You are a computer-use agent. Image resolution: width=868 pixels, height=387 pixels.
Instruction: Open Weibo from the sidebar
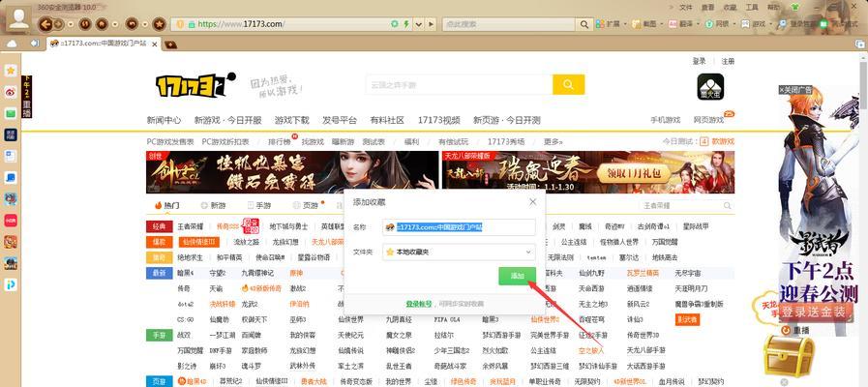coord(11,92)
